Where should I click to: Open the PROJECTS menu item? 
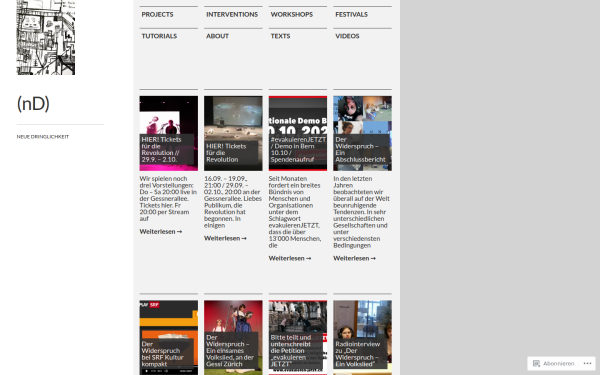click(x=157, y=15)
